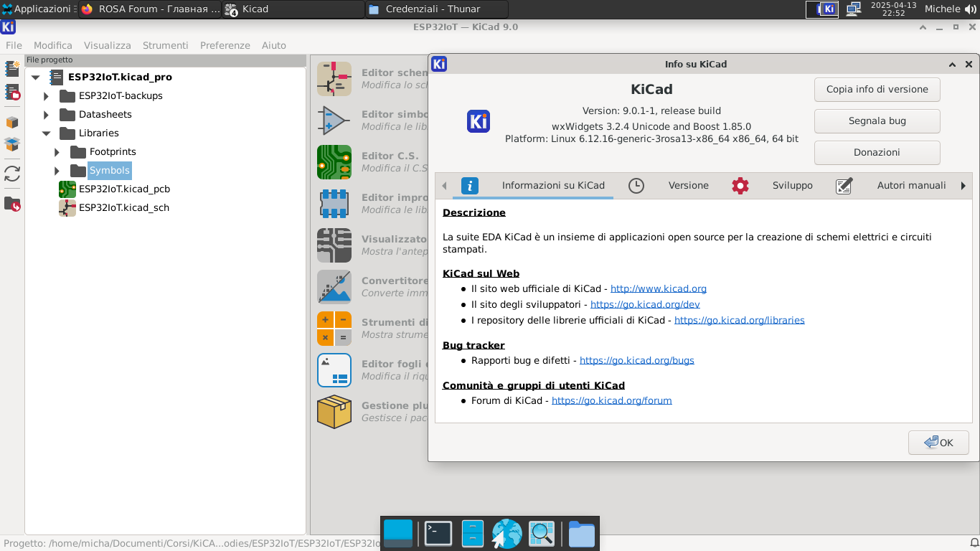Confirm the dialog with OK
This screenshot has width=980, height=551.
(938, 443)
